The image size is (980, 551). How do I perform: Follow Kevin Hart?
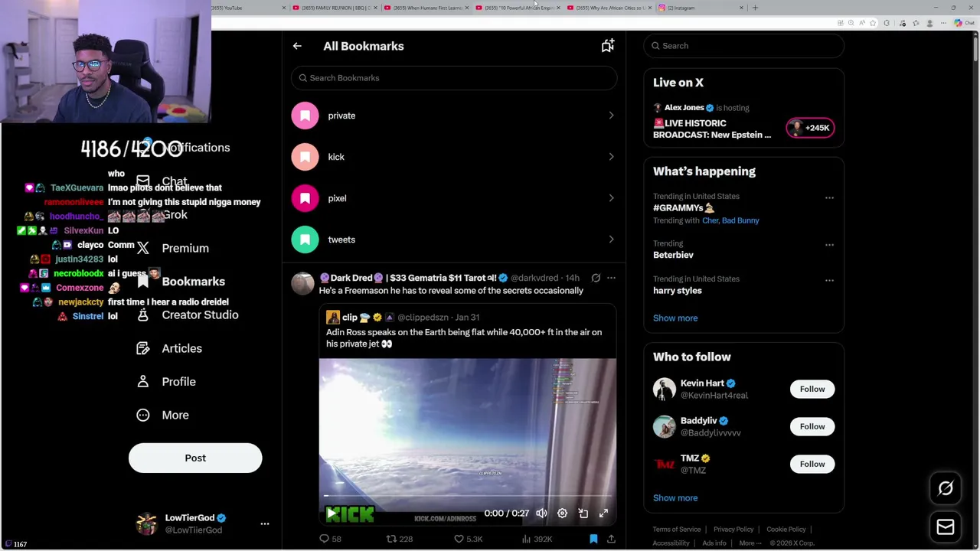click(812, 389)
